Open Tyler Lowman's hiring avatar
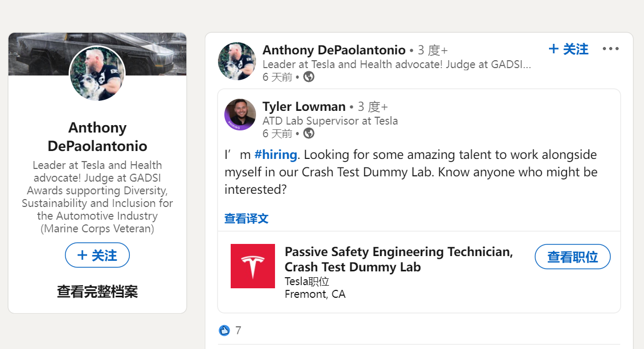644x349 pixels. pyautogui.click(x=240, y=115)
